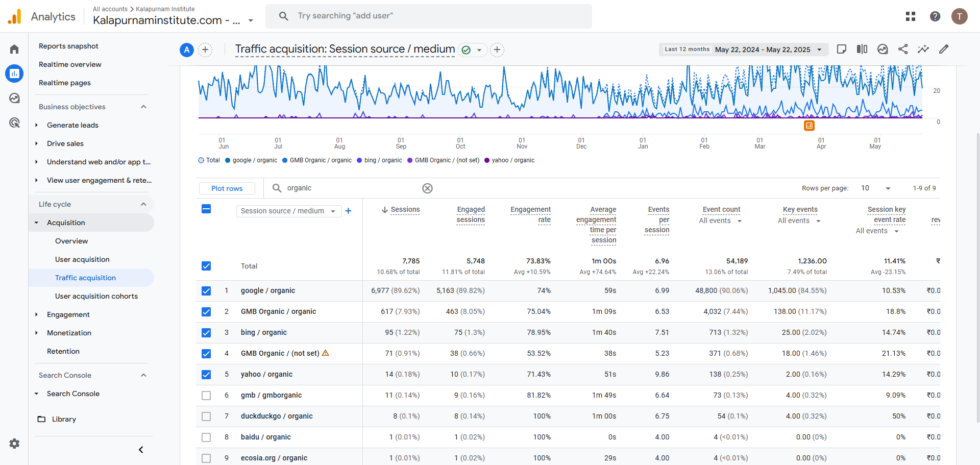Click the annotation marker on the chart timeline

tap(809, 126)
